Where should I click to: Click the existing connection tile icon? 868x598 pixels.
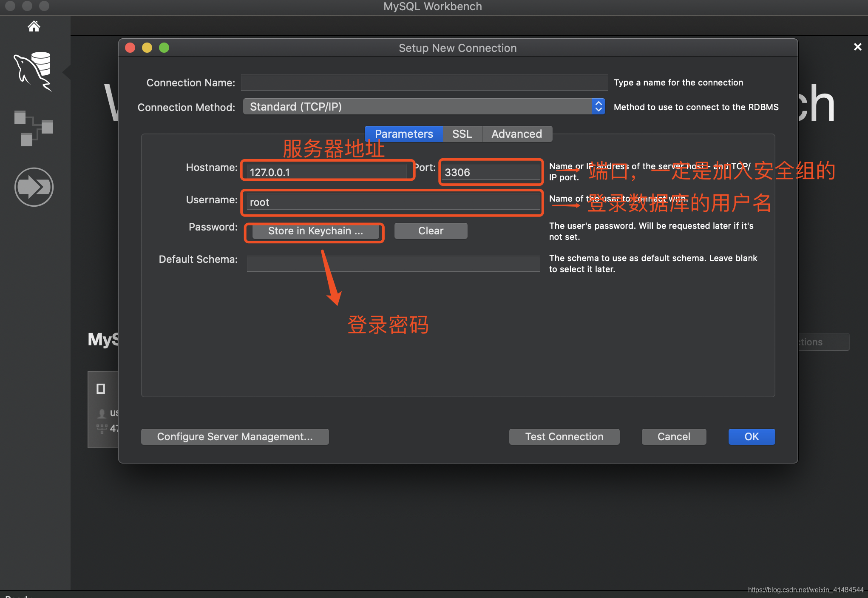(x=101, y=389)
